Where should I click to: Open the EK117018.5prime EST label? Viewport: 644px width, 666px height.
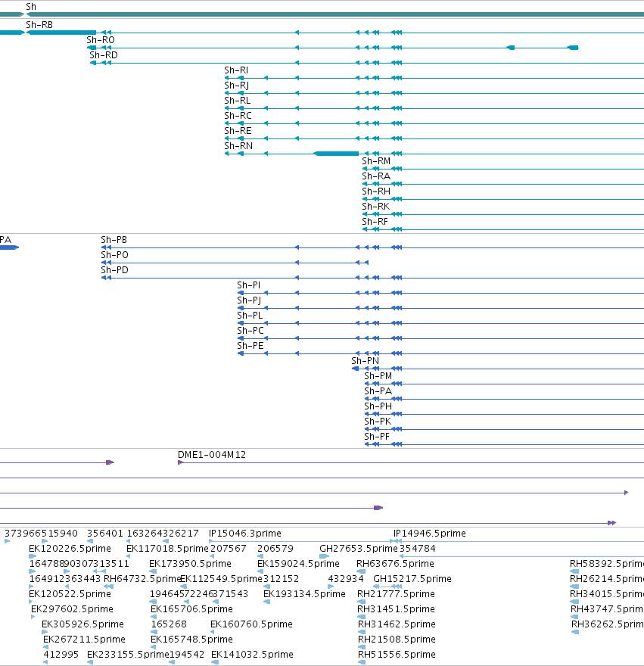tap(167, 549)
